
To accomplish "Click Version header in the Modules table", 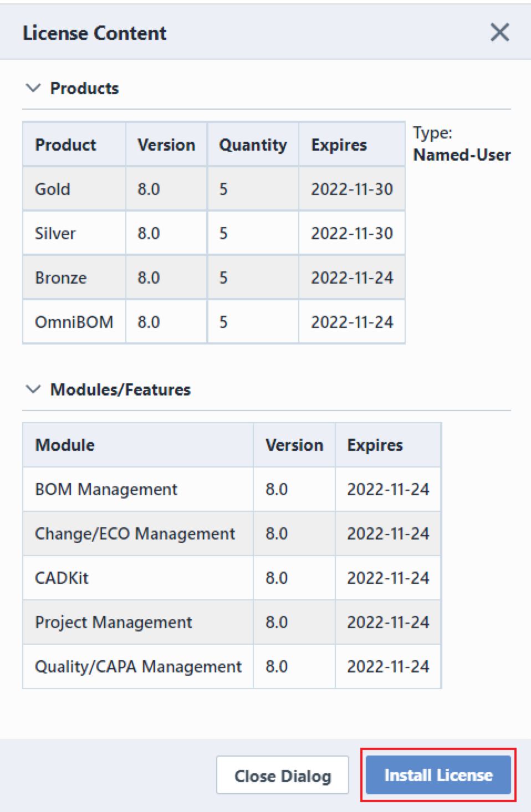I will tap(294, 445).
